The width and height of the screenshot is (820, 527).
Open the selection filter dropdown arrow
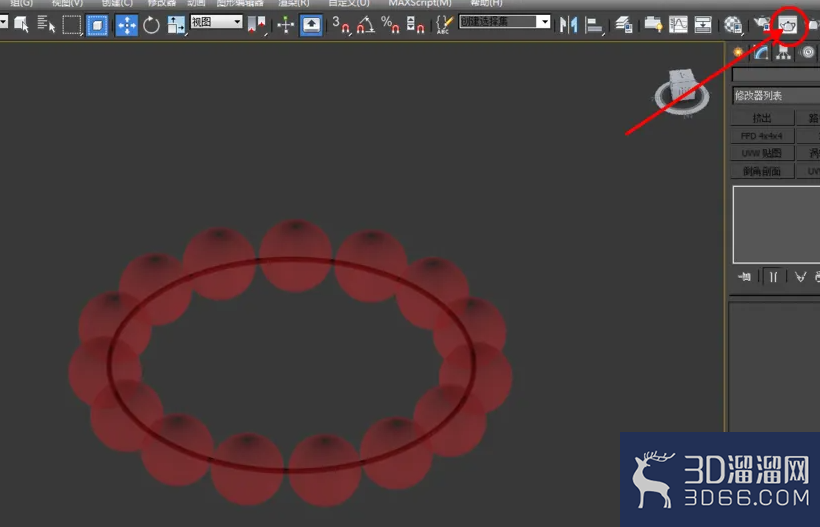click(x=4, y=22)
